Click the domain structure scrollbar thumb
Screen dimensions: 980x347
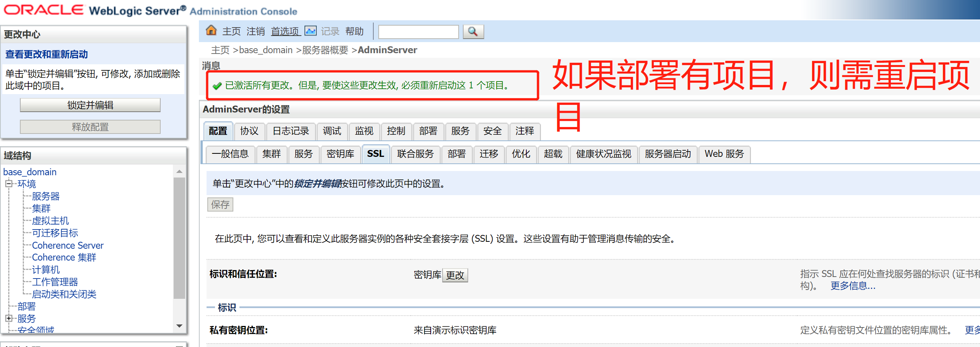179,238
